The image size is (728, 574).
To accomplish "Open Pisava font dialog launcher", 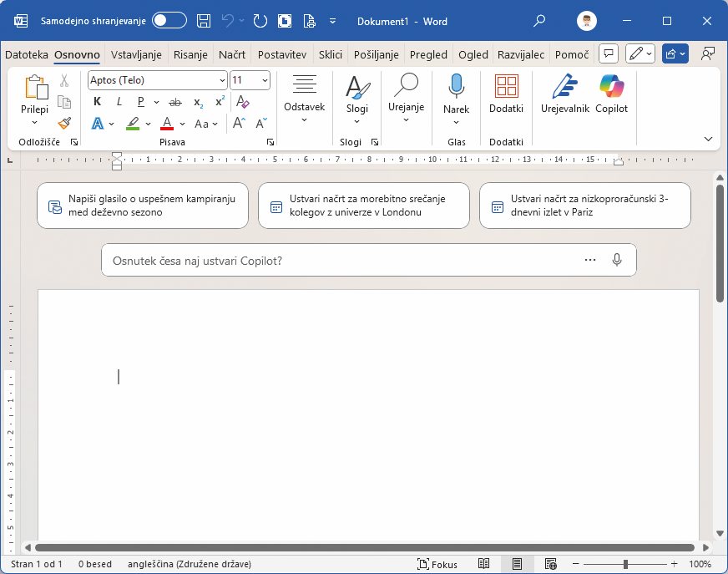I will coord(270,142).
